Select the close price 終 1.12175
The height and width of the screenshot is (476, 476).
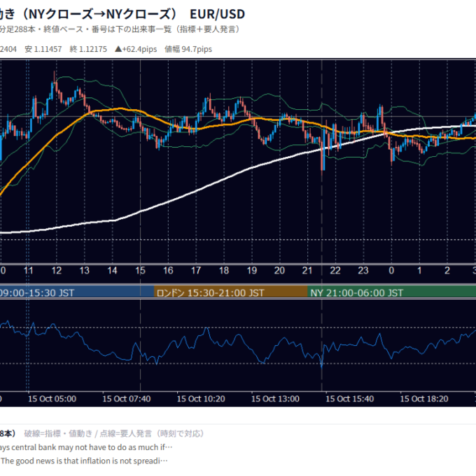coord(88,49)
